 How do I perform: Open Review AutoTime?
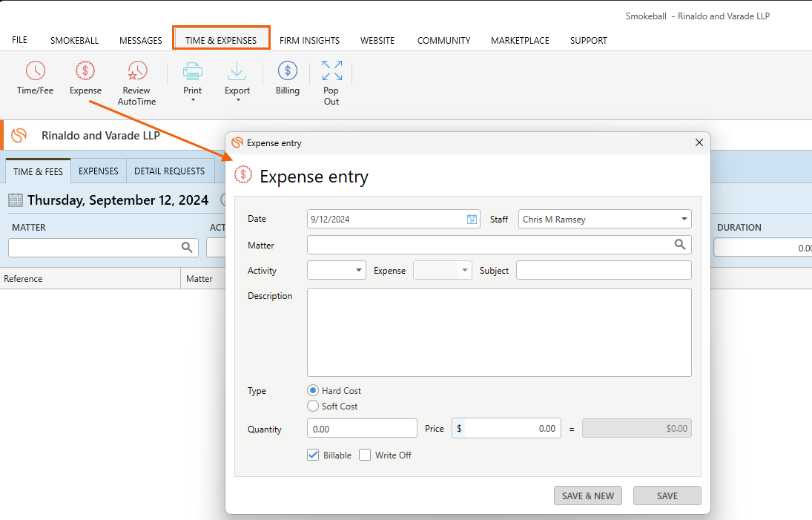pos(136,83)
